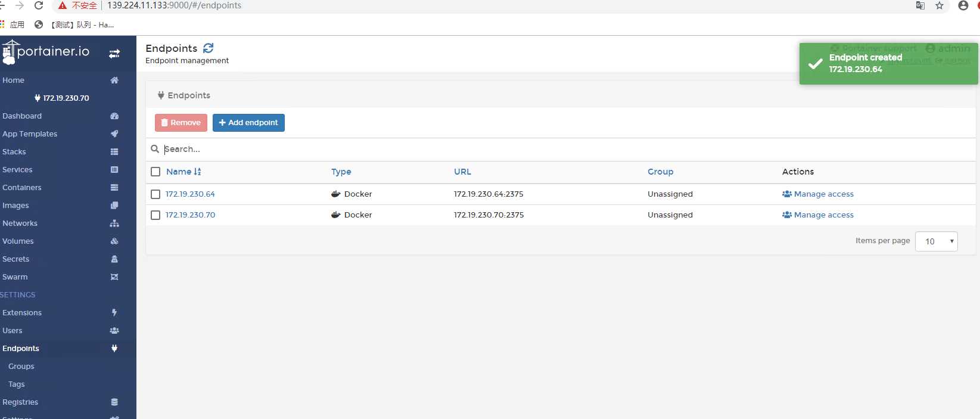Click the Dashboard gauge icon

[x=114, y=116]
